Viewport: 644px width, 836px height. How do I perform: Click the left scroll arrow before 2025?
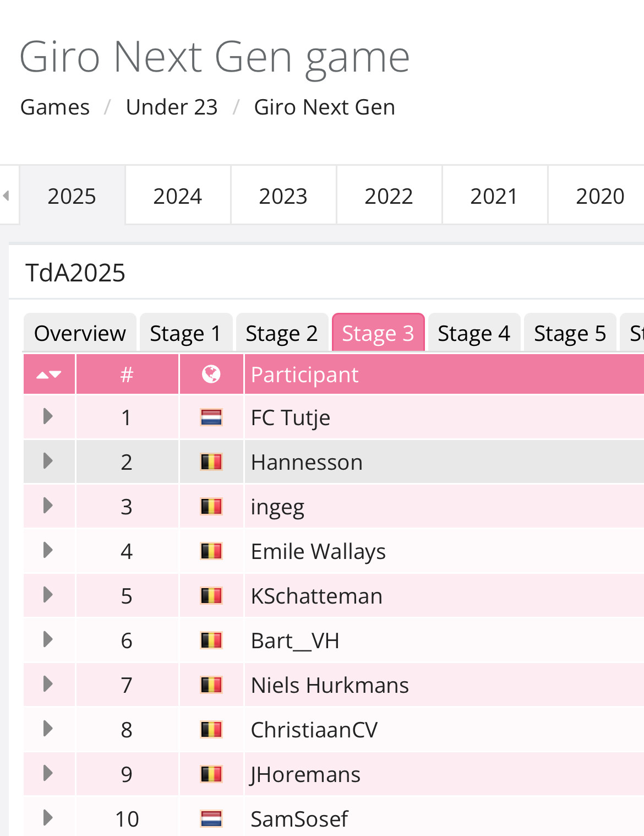pos(7,196)
